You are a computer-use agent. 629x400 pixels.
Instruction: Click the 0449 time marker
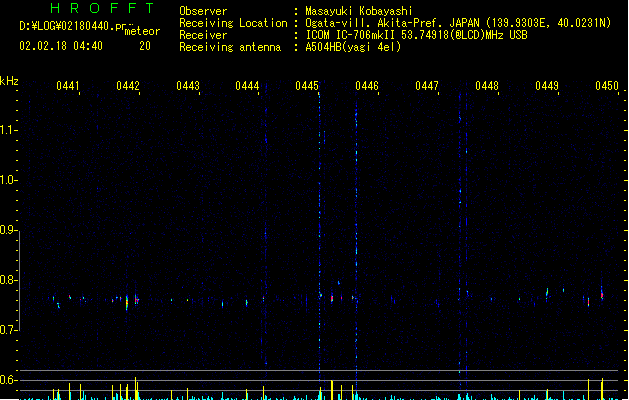[547, 86]
